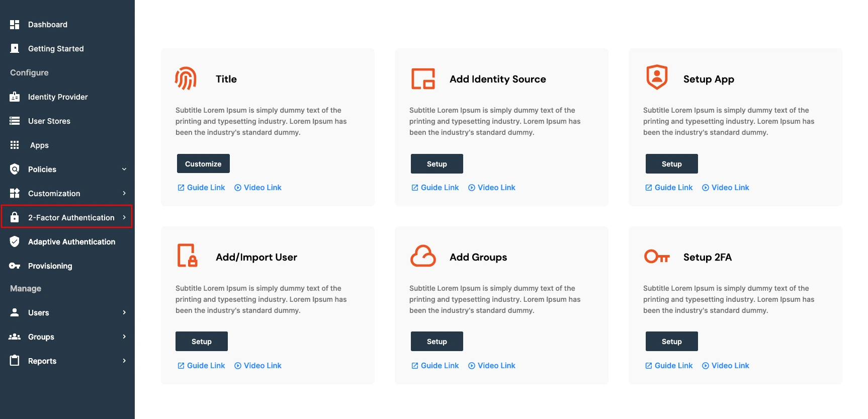This screenshot has width=868, height=419.
Task: Click the Add Identity Source card icon
Action: coord(423,79)
